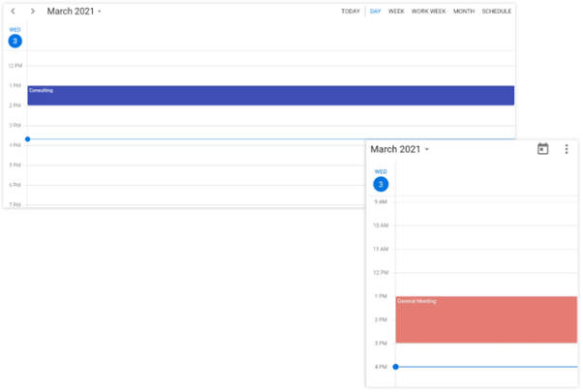This screenshot has height=392, width=583.
Task: Switch to WEEK view
Action: [396, 12]
